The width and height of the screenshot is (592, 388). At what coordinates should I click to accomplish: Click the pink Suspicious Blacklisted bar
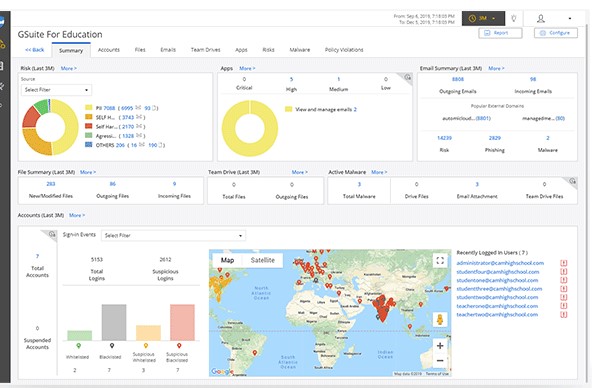point(182,322)
